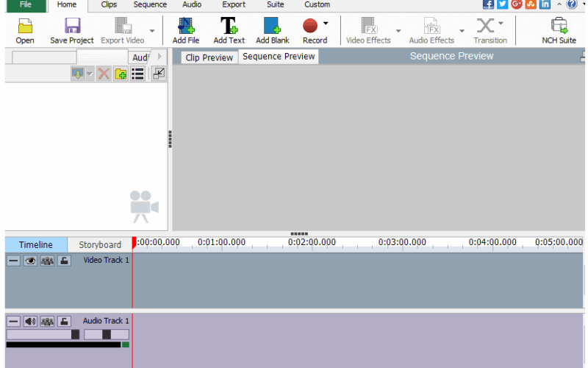
Task: Open the Suite ribbon tab
Action: click(x=275, y=4)
